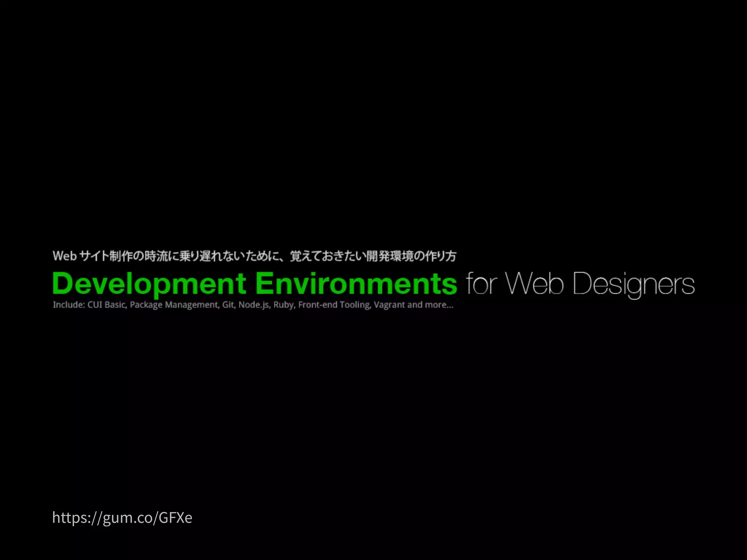Click the "Package Management" text
This screenshot has height=560, width=747.
(174, 305)
